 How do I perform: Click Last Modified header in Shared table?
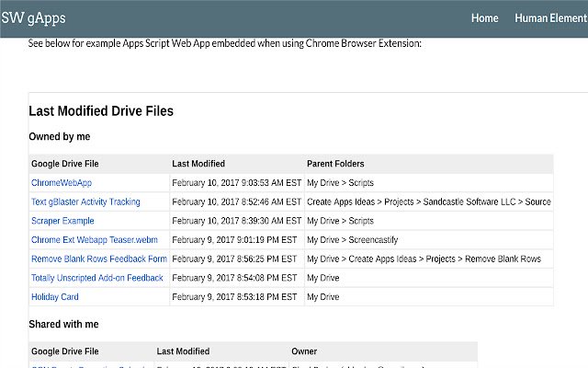(x=183, y=351)
